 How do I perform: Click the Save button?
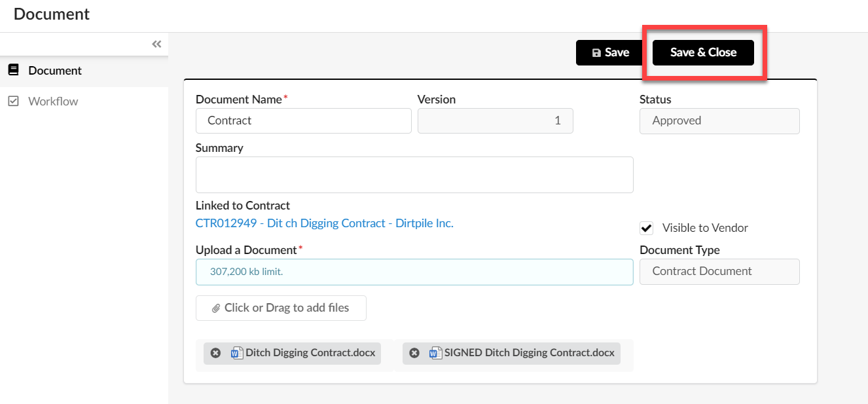point(609,52)
